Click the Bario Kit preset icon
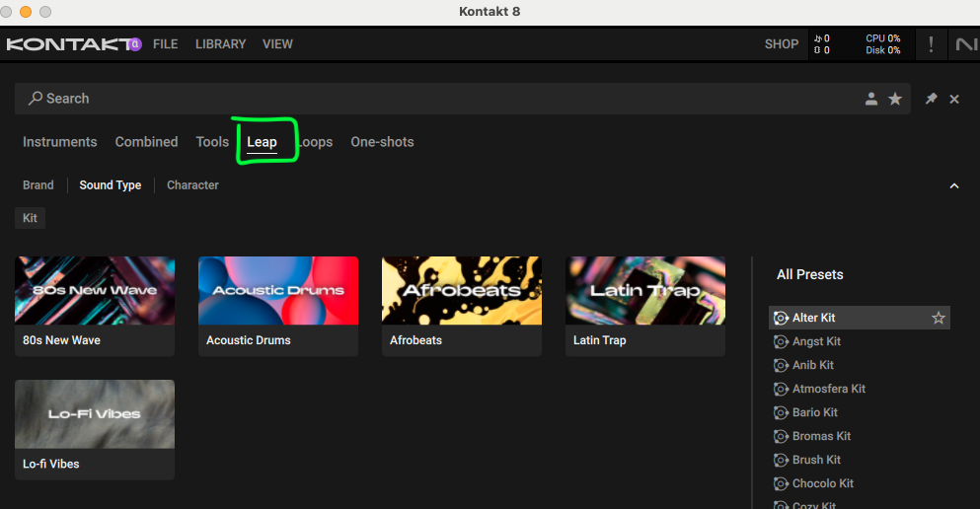The width and height of the screenshot is (980, 509). point(781,412)
